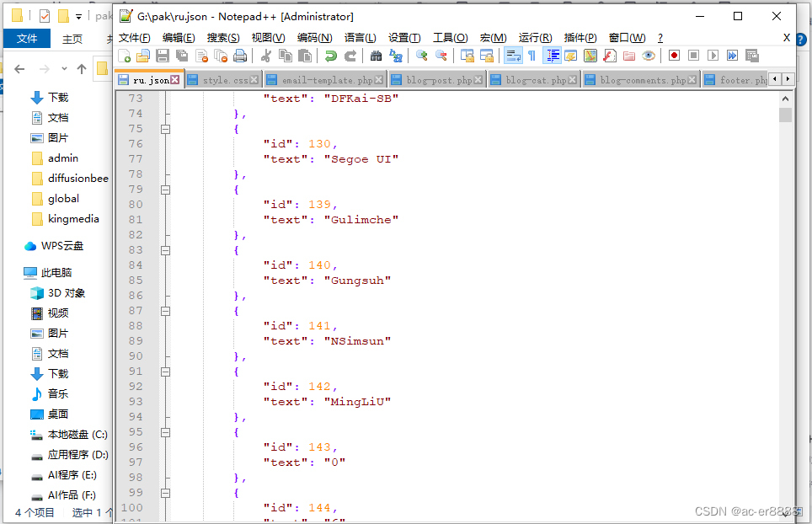Screen dimensions: 812x524
Task: Open the Explorer help question-mark icon
Action: tap(800, 40)
